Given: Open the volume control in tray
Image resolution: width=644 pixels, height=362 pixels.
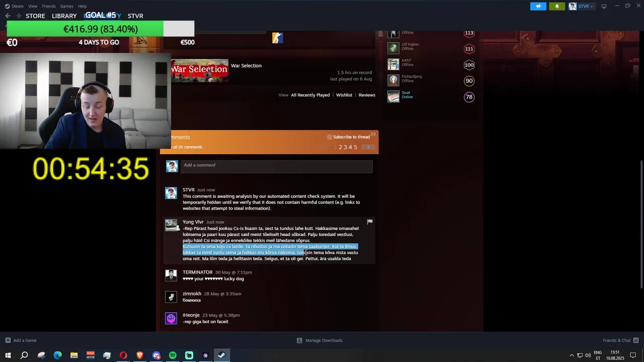Looking at the screenshot, I should (x=588, y=355).
